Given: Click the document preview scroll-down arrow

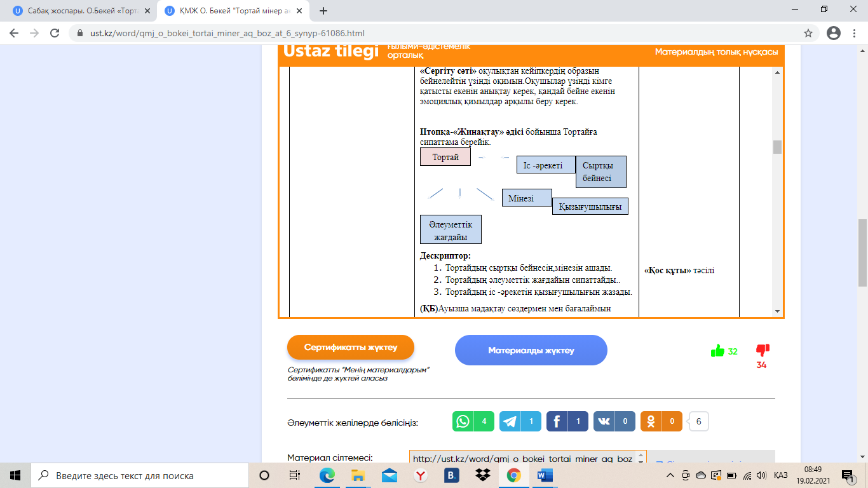Looking at the screenshot, I should [777, 311].
